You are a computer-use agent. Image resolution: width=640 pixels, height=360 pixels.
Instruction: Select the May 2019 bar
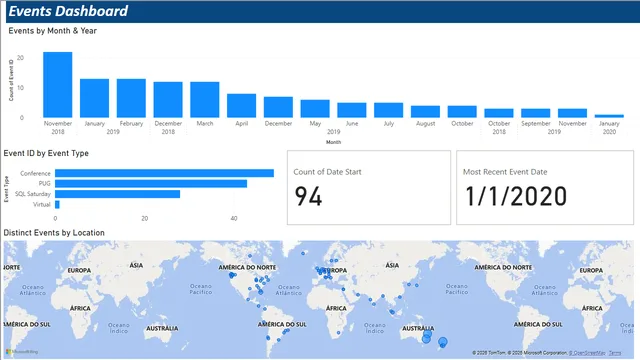click(x=315, y=109)
